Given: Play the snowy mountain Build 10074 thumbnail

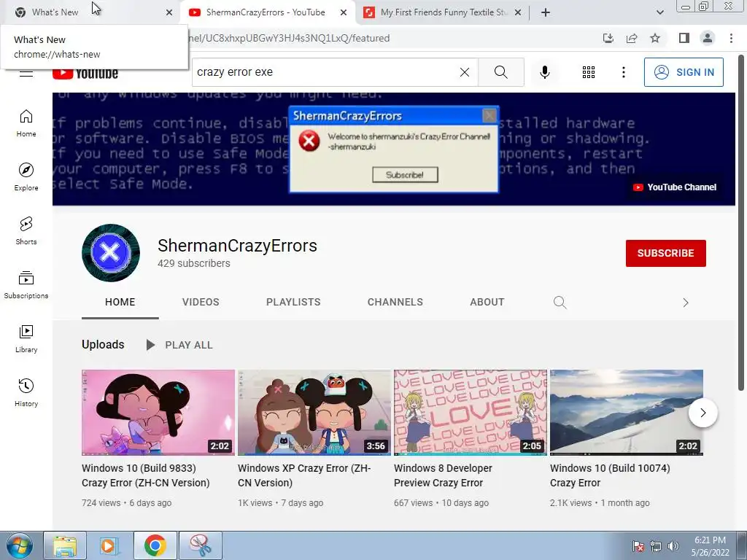Looking at the screenshot, I should pyautogui.click(x=627, y=413).
